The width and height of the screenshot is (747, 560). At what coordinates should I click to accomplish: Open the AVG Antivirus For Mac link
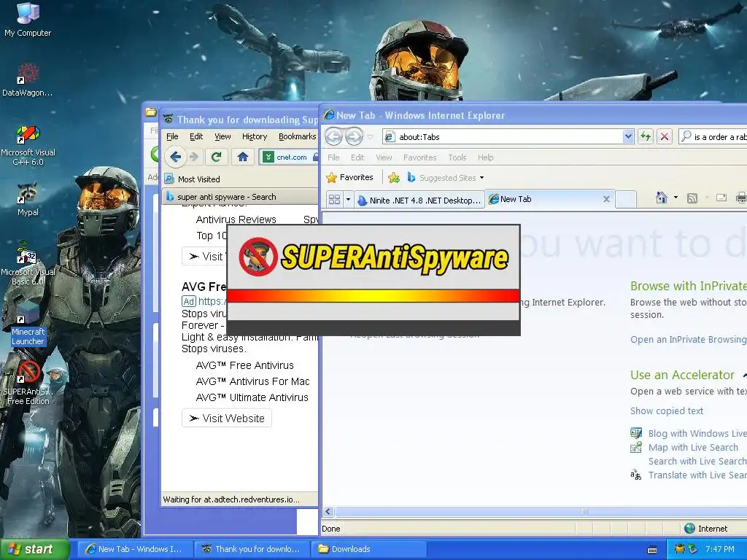click(252, 381)
